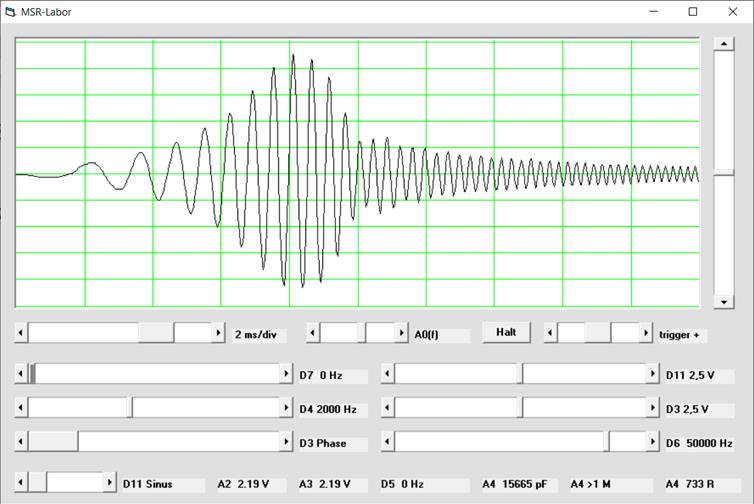Click right arrow of the trigger + scrollbar

click(645, 333)
